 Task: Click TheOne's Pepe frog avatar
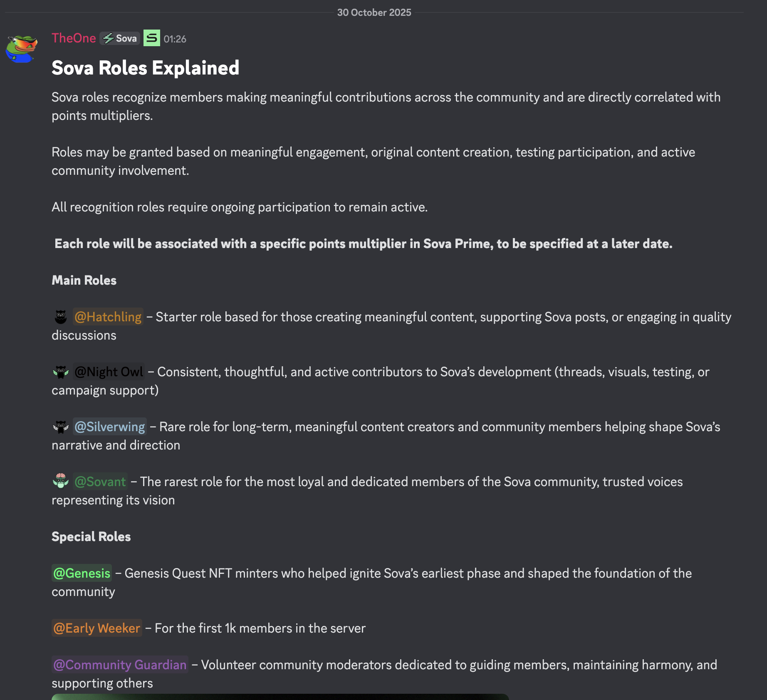(21, 49)
